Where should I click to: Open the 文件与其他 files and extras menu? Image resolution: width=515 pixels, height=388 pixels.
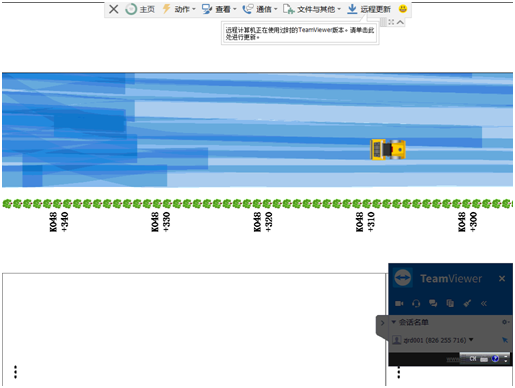point(312,9)
